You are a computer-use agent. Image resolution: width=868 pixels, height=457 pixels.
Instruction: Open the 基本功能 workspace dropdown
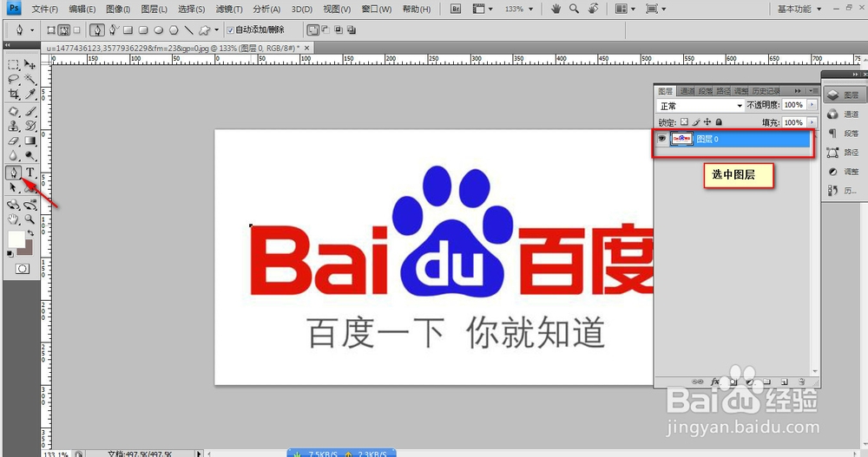pyautogui.click(x=799, y=9)
